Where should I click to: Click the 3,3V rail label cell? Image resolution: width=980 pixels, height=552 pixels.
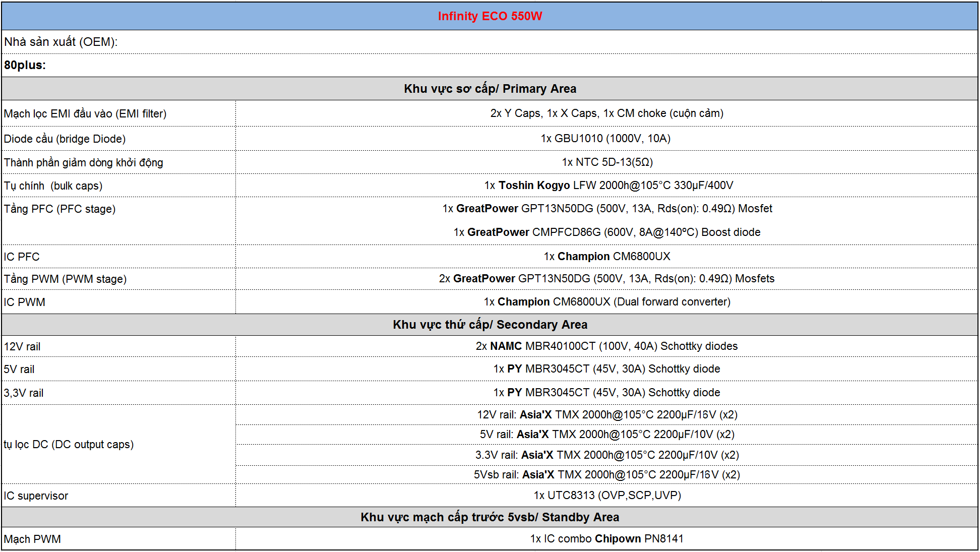[24, 393]
